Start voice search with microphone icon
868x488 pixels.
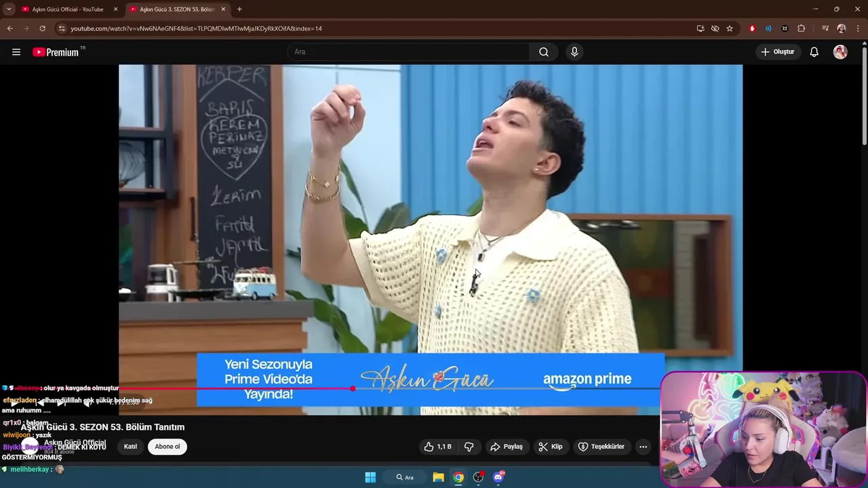click(574, 52)
